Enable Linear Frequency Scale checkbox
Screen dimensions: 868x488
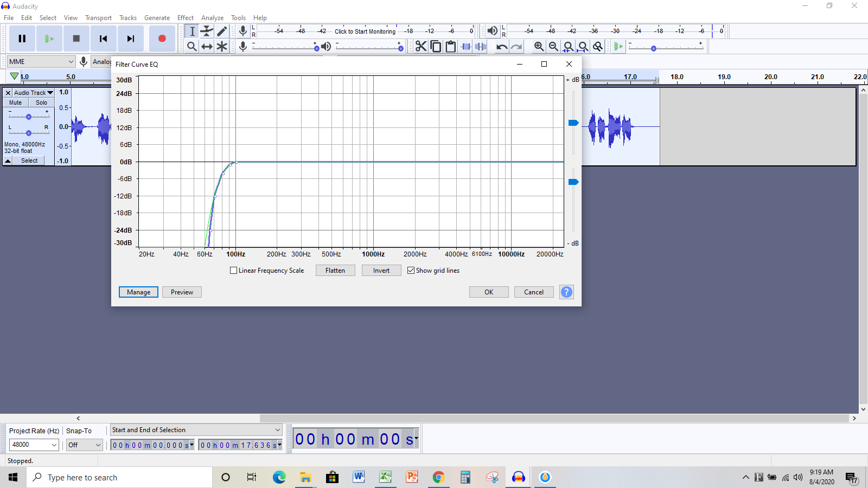coord(234,271)
